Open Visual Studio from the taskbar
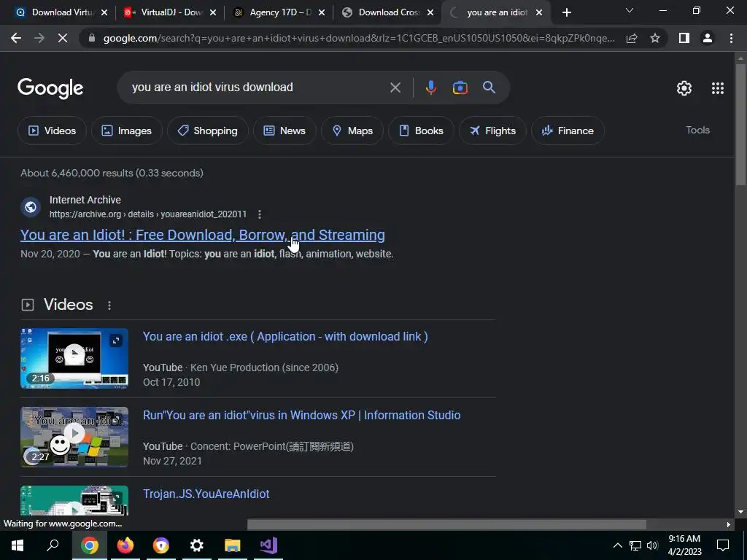The height and width of the screenshot is (560, 747). tap(268, 545)
